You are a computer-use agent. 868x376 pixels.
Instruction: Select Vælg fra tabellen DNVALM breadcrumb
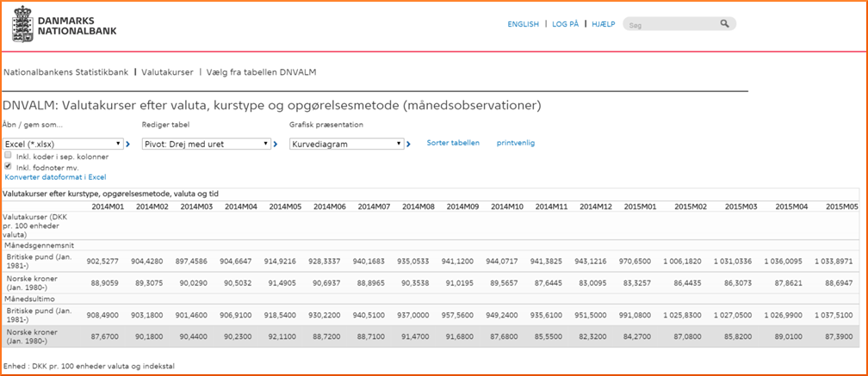[x=261, y=72]
